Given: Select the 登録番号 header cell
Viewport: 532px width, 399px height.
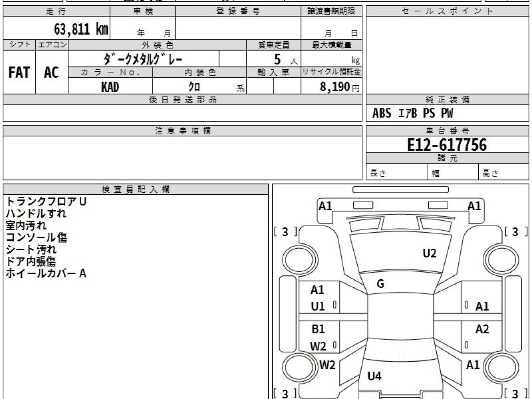Looking at the screenshot, I should tap(238, 11).
